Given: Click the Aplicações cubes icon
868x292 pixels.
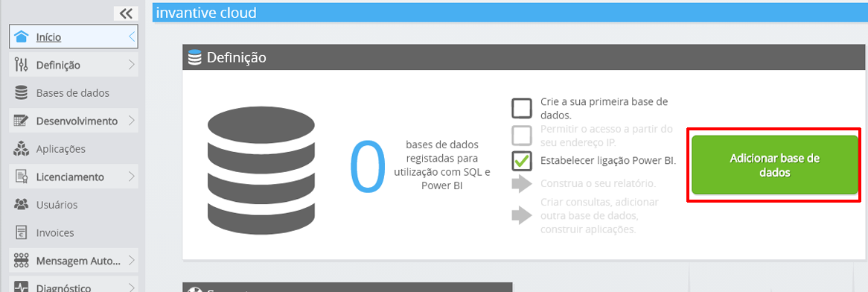Looking at the screenshot, I should click(x=21, y=148).
